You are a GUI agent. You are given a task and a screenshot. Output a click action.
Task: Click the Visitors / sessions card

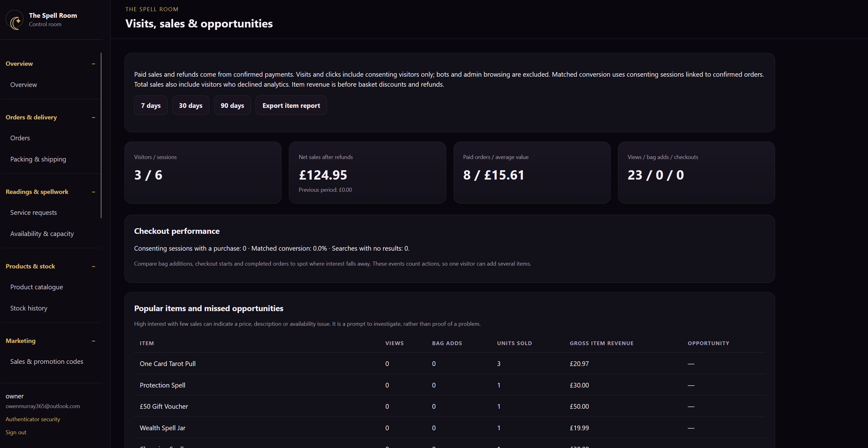(x=203, y=172)
